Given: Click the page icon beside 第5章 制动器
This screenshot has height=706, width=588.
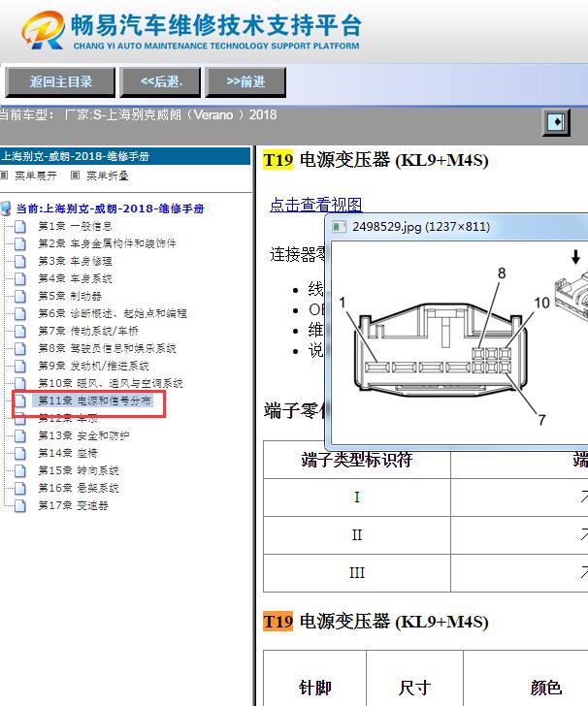Looking at the screenshot, I should pos(19,297).
